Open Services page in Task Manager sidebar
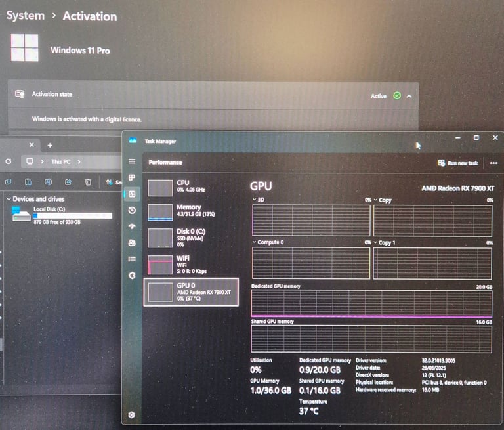The image size is (504, 430). (132, 276)
